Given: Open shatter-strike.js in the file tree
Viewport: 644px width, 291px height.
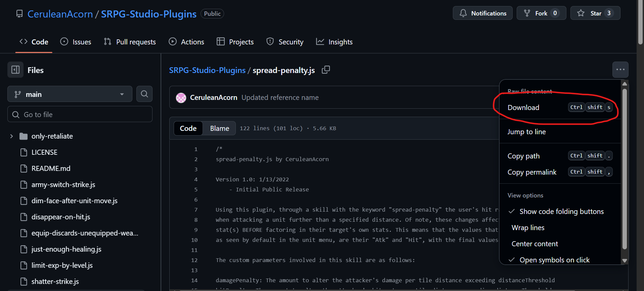Looking at the screenshot, I should point(55,282).
